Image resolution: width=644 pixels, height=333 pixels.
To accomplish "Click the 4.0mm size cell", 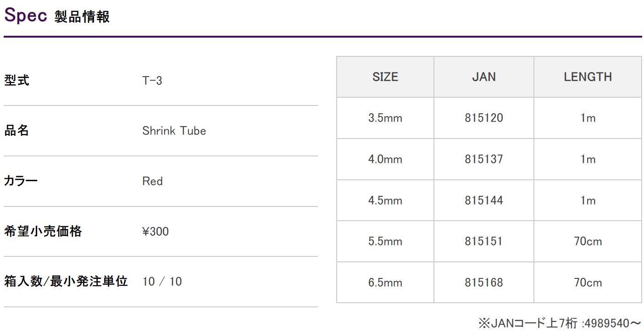I will pos(385,159).
